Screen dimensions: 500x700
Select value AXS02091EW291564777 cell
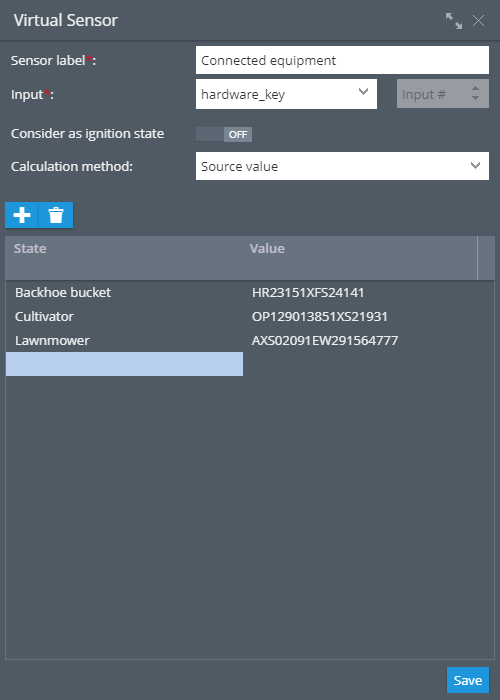coord(325,340)
